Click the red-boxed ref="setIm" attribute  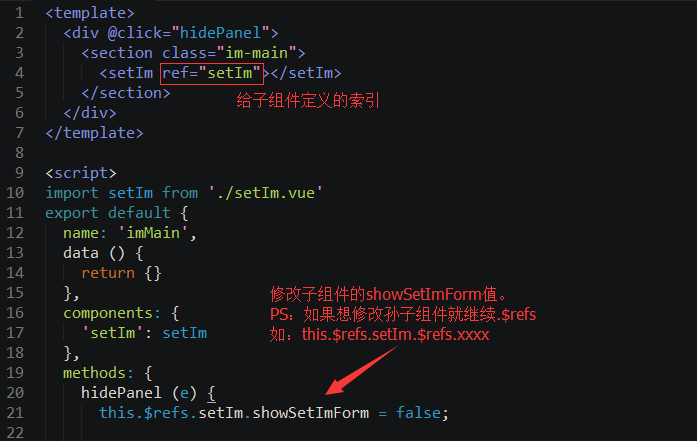[212, 73]
